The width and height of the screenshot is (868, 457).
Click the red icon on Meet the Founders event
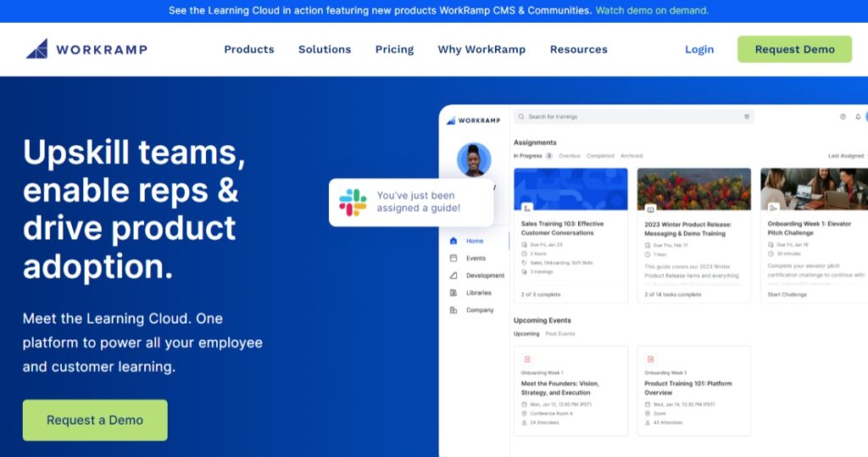[527, 359]
